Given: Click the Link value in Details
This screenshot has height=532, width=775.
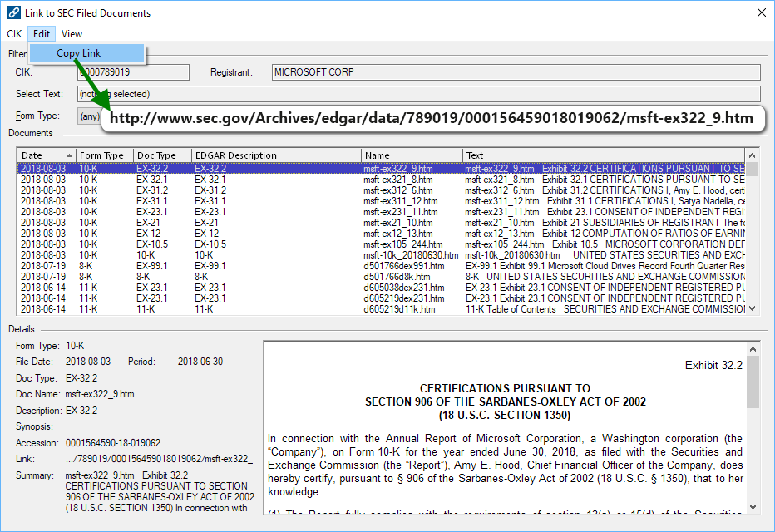Looking at the screenshot, I should 159,460.
